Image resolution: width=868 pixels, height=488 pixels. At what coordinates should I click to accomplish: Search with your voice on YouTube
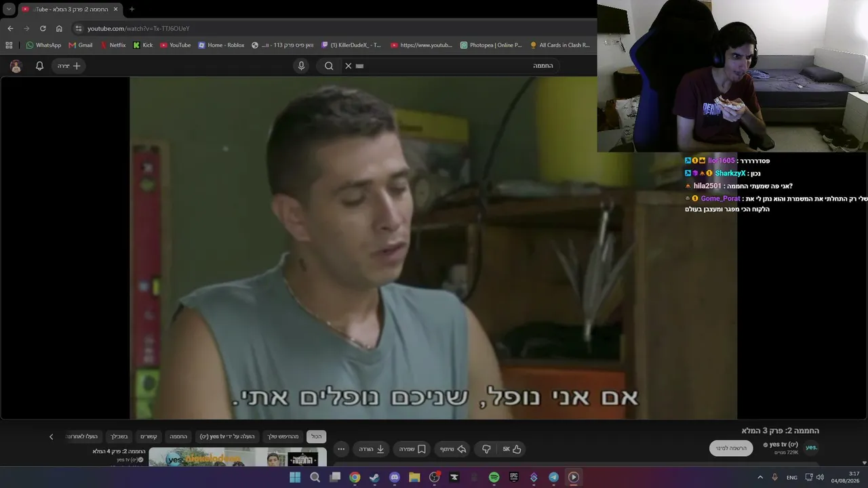pos(302,66)
